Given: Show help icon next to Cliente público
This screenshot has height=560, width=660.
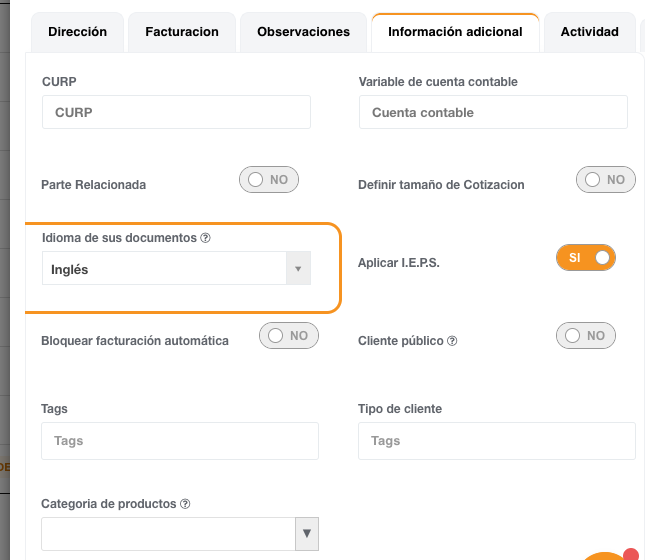Looking at the screenshot, I should (x=452, y=341).
